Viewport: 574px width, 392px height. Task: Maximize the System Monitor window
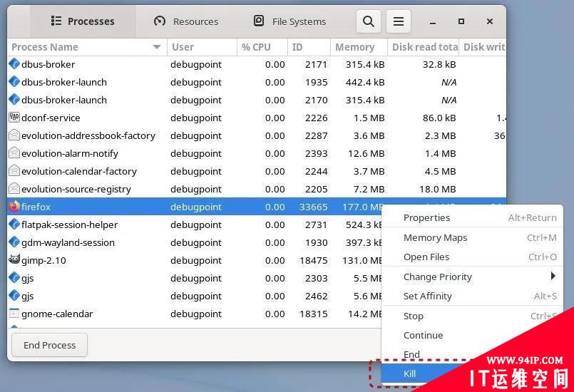pos(461,21)
